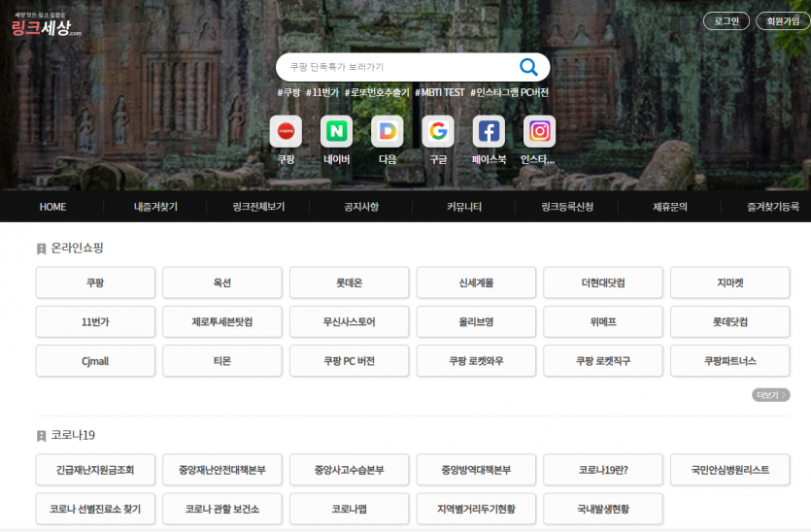
Task: Click the 로그인 button
Action: [x=727, y=21]
